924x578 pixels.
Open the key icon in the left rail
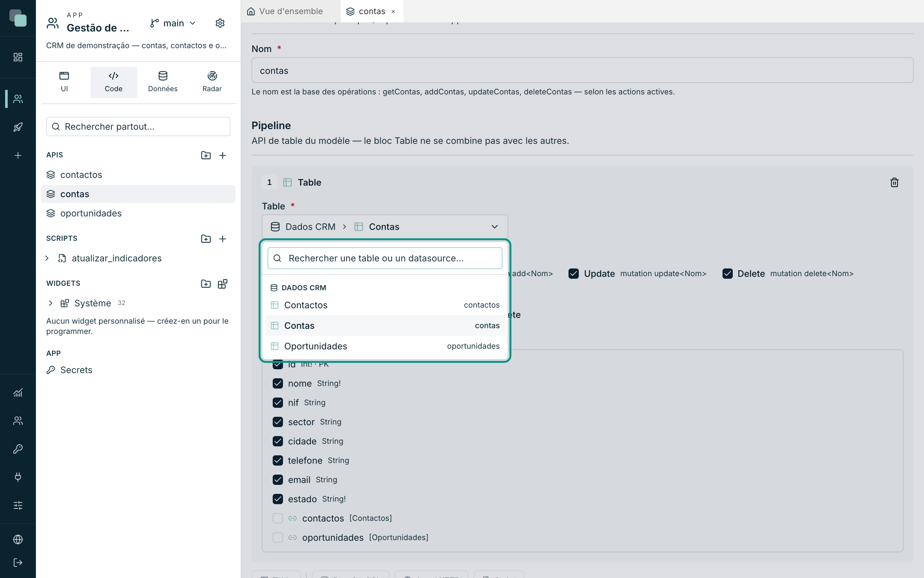[x=18, y=449]
